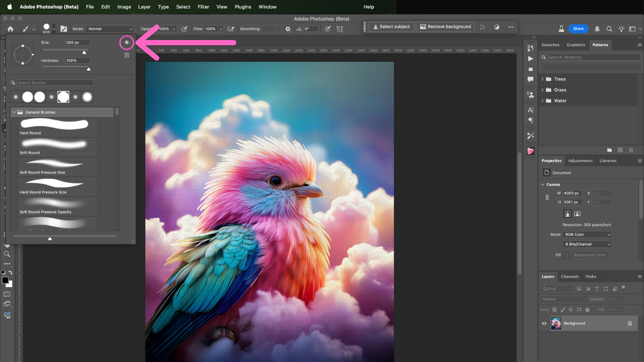The height and width of the screenshot is (362, 644).
Task: Click the Select subject button
Action: point(391,27)
